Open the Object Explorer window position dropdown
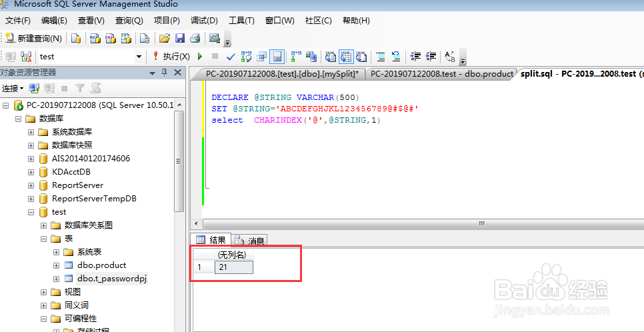The width and height of the screenshot is (644, 332). (x=153, y=73)
